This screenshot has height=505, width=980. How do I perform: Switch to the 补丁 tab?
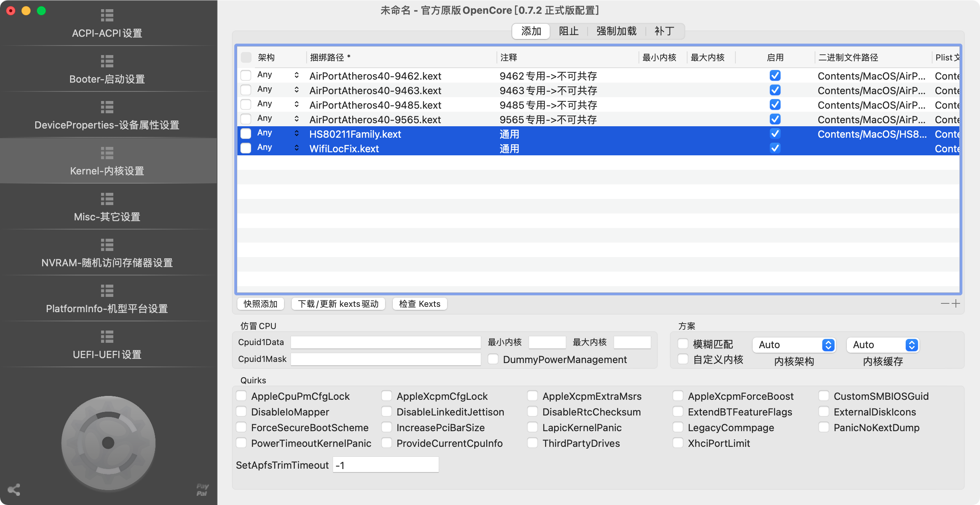pyautogui.click(x=664, y=31)
